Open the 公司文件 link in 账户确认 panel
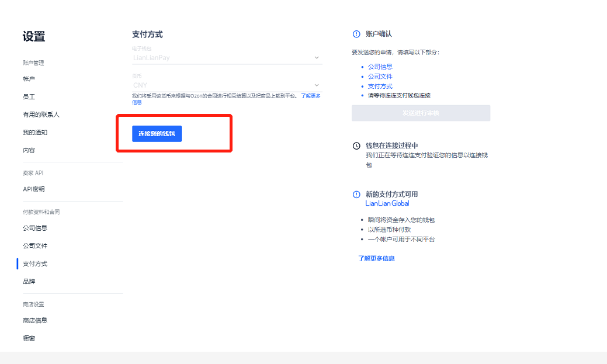Screen dimensions: 607x364 [x=380, y=76]
